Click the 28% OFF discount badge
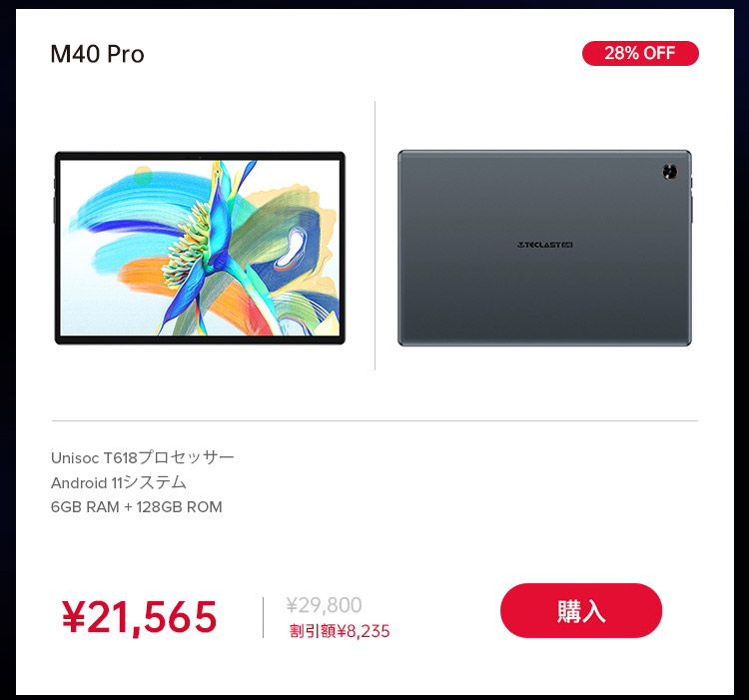This screenshot has height=700, width=749. 640,53
